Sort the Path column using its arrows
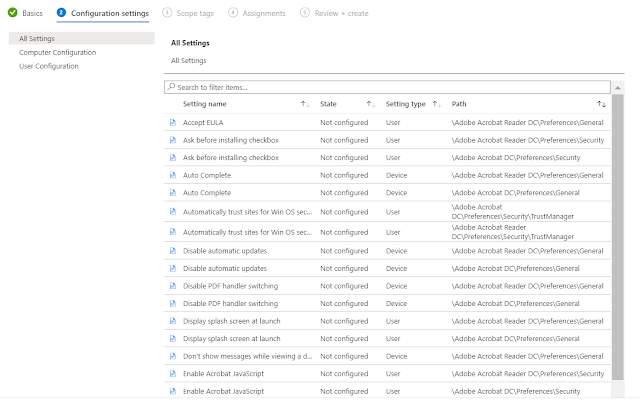This screenshot has width=640, height=402. (x=601, y=104)
